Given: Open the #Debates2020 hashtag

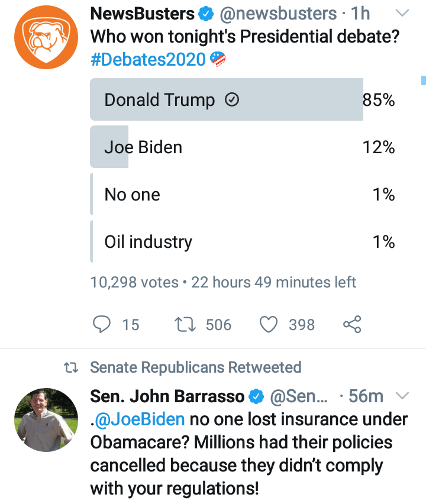Looking at the screenshot, I should click(148, 59).
